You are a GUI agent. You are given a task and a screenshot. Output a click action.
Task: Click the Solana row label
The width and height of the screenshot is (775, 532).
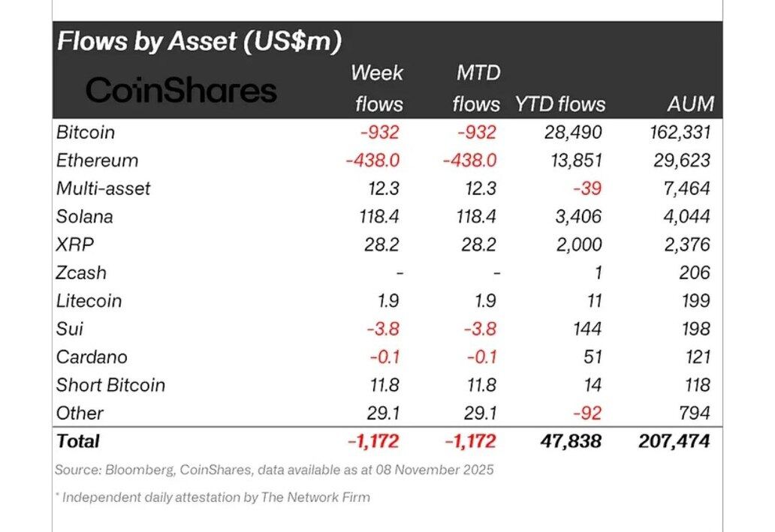(x=85, y=217)
